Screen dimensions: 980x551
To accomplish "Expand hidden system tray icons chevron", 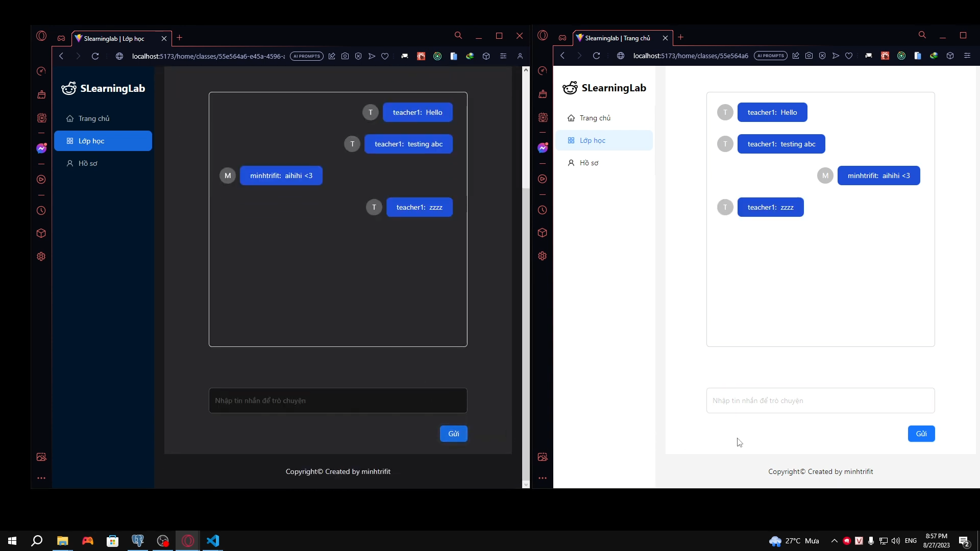I will pyautogui.click(x=834, y=541).
